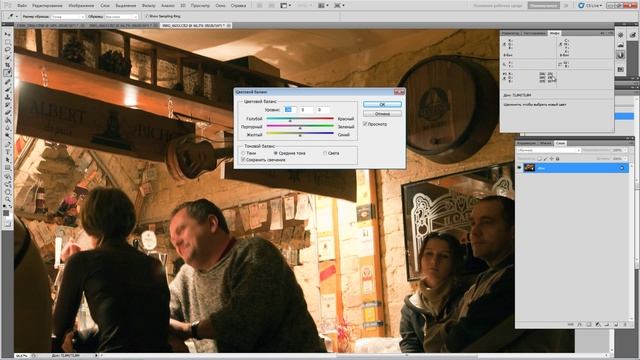Open the Справка menu
The image size is (640, 360).
[x=238, y=6]
